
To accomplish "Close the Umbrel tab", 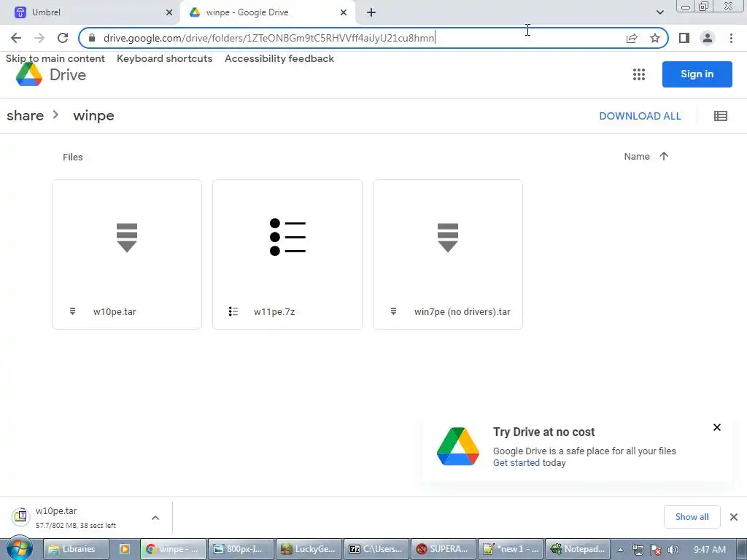I will (x=169, y=12).
